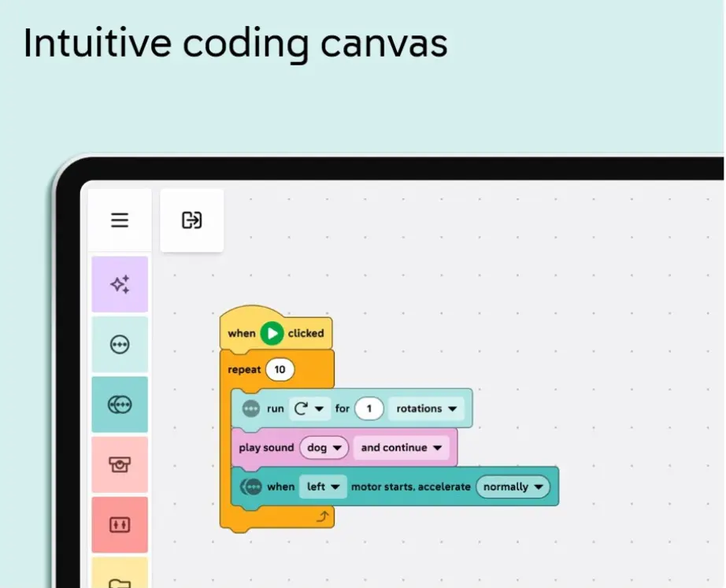The width and height of the screenshot is (726, 588).
Task: Expand the dog sound dropdown
Action: point(324,448)
